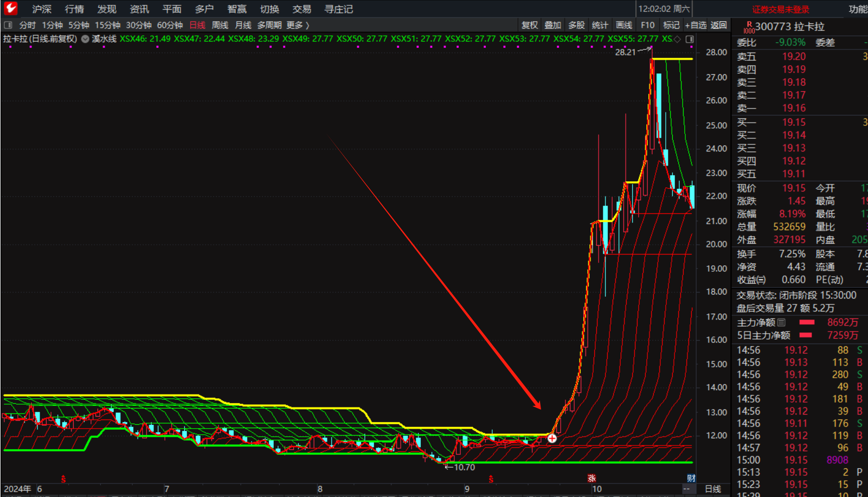Toggle the right side panel icon
Image resolution: width=868 pixels, height=497 pixels.
(690, 39)
